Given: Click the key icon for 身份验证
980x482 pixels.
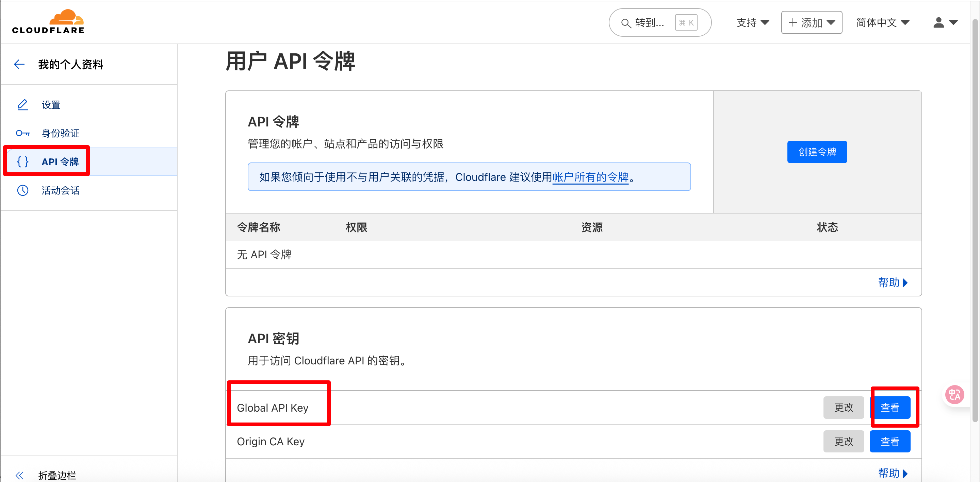Looking at the screenshot, I should tap(22, 134).
